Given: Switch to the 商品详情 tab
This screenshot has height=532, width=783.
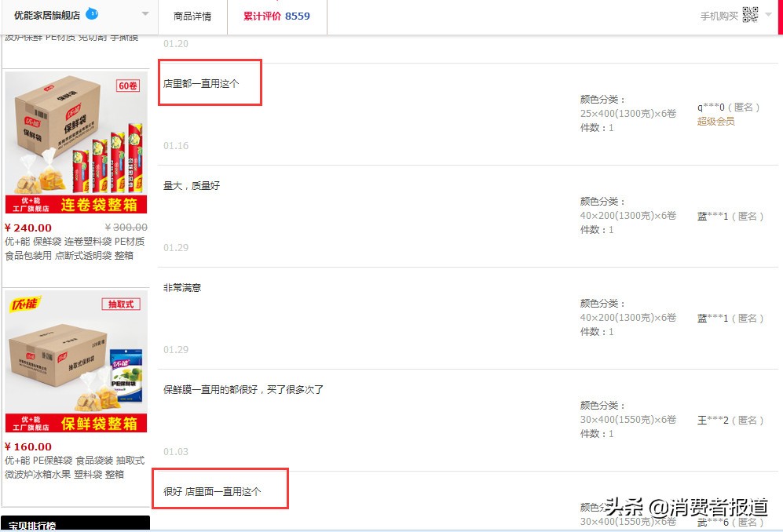Looking at the screenshot, I should (192, 16).
